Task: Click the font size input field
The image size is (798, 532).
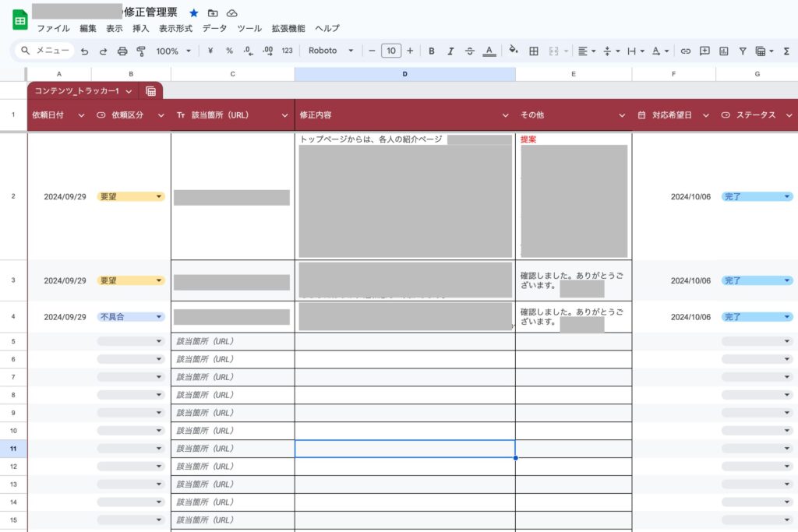Action: (391, 51)
